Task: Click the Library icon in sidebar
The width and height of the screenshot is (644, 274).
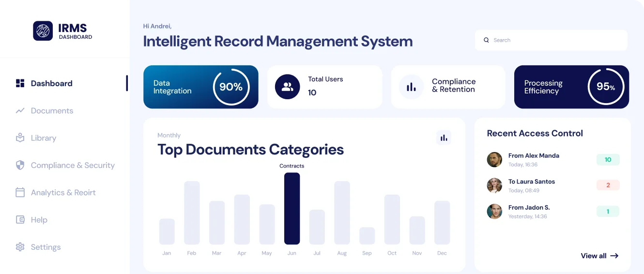Action: tap(20, 138)
